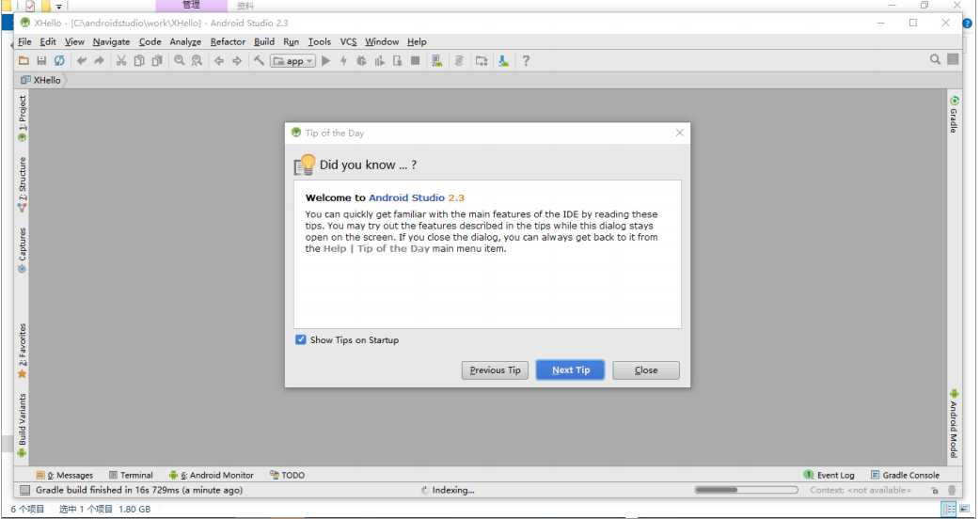Screen dimensions: 980x519
Task: Click the Next Tip button
Action: pos(571,370)
